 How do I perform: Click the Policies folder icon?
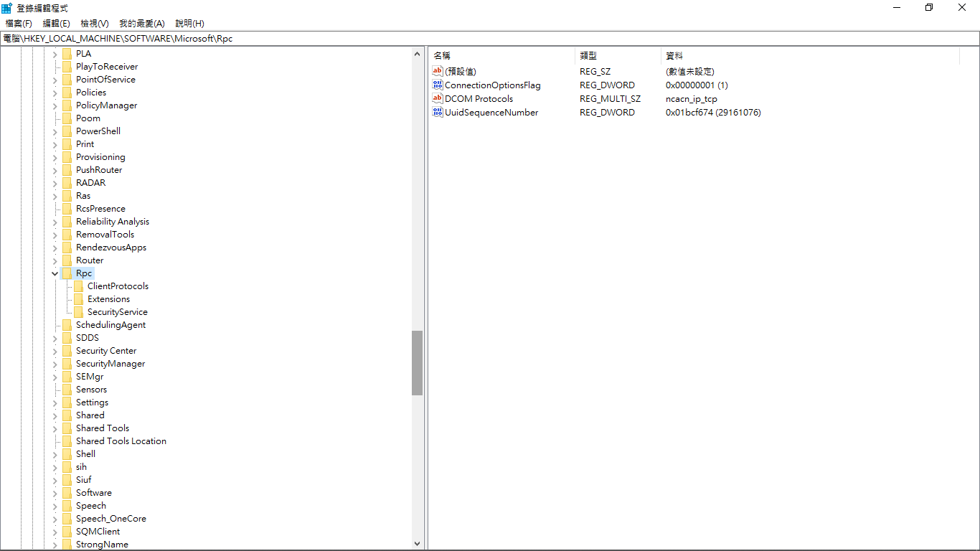coord(67,93)
